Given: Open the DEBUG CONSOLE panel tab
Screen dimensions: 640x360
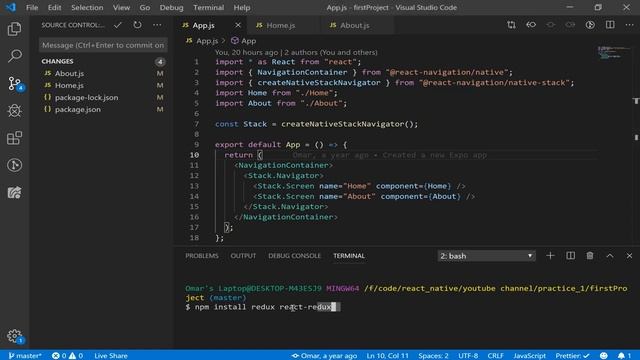Looking at the screenshot, I should [x=294, y=256].
